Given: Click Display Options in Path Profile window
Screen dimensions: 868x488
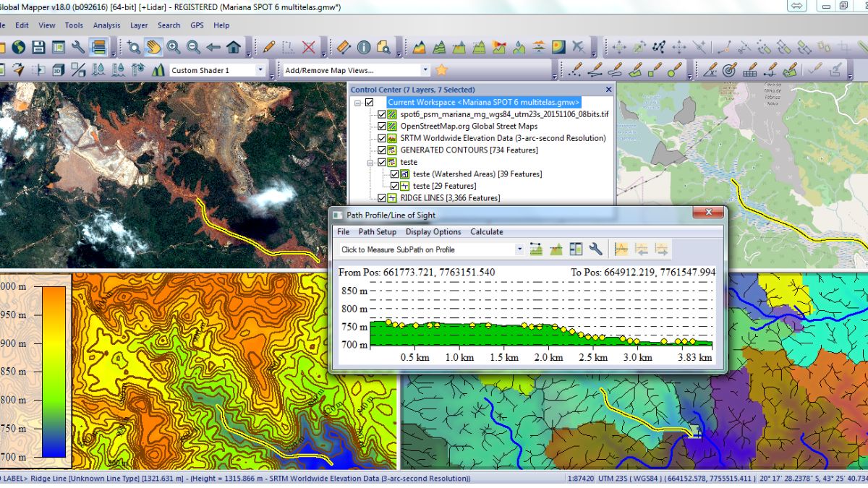Looking at the screenshot, I should pos(433,231).
